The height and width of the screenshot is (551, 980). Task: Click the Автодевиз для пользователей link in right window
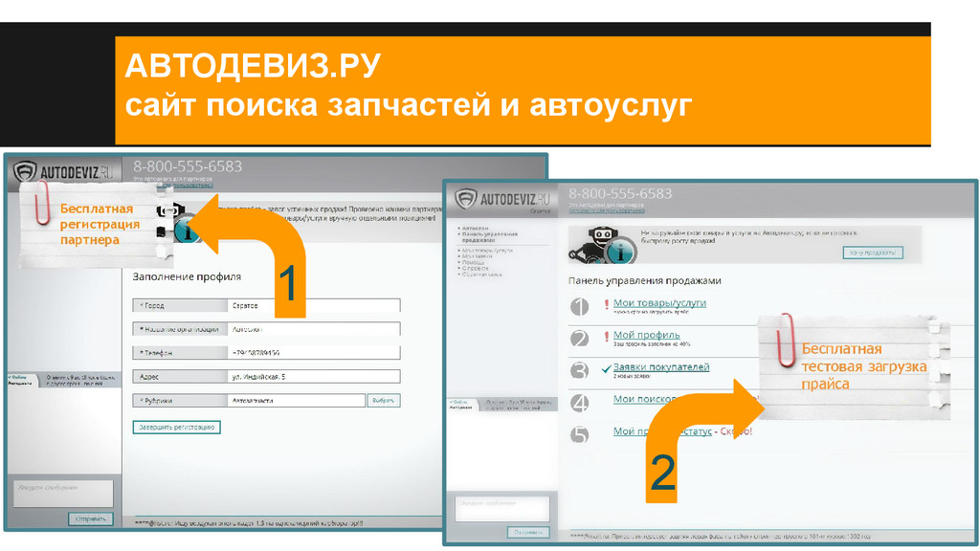tap(606, 211)
